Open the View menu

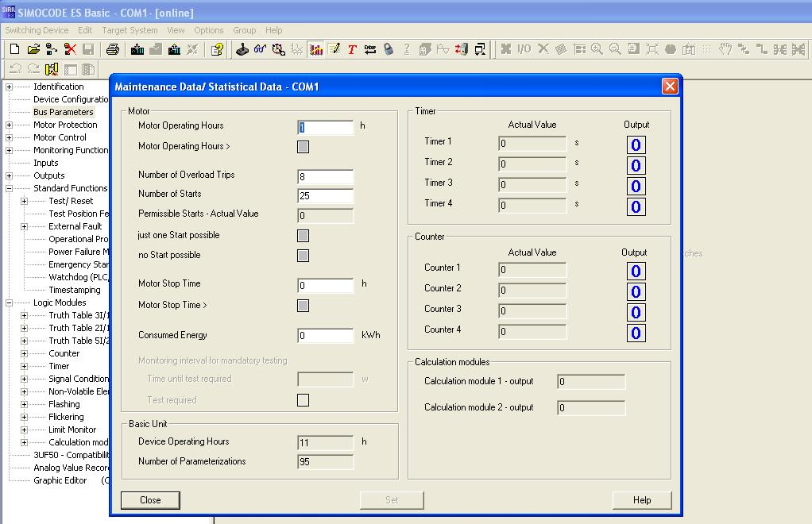click(x=176, y=30)
